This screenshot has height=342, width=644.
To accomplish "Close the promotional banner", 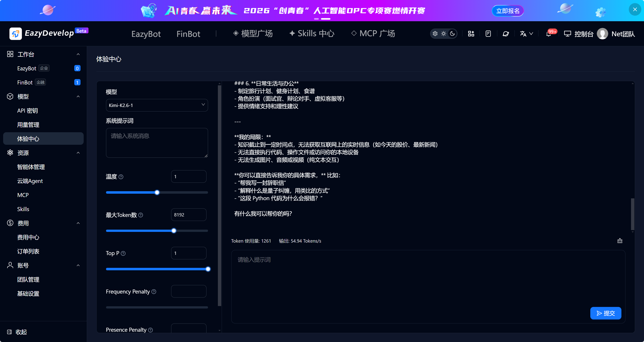I will click(x=635, y=9).
